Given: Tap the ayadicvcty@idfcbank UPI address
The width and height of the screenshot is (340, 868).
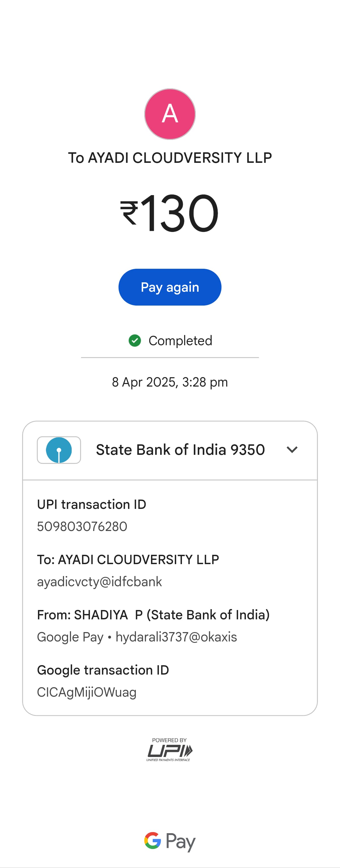Looking at the screenshot, I should [x=99, y=582].
